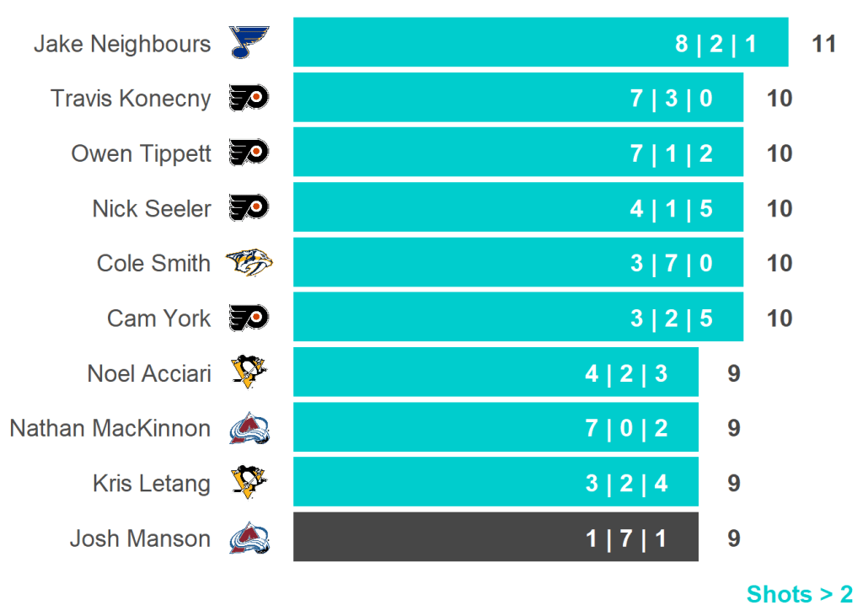Select the Nathan MacKinnon player name

click(x=110, y=428)
